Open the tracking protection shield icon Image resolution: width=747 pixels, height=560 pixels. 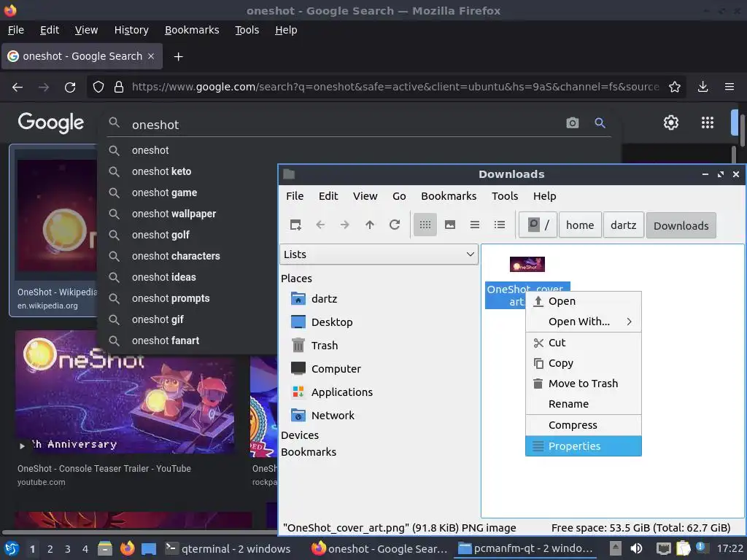pyautogui.click(x=98, y=87)
